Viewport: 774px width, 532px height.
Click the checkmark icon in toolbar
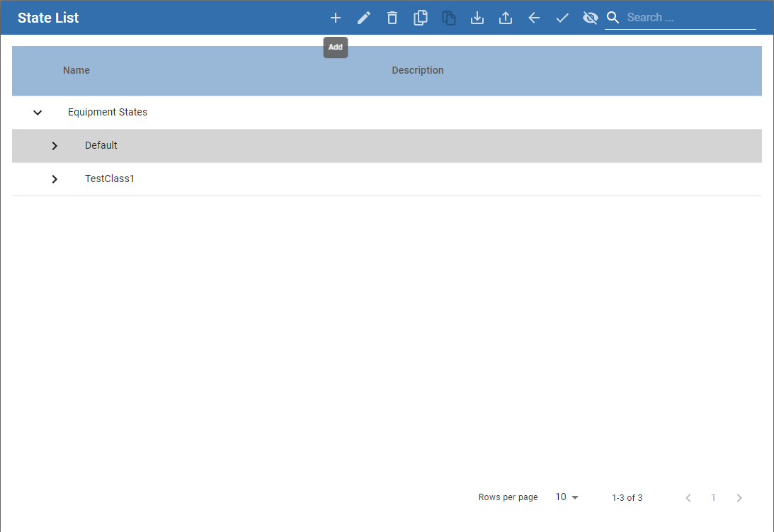(x=562, y=18)
